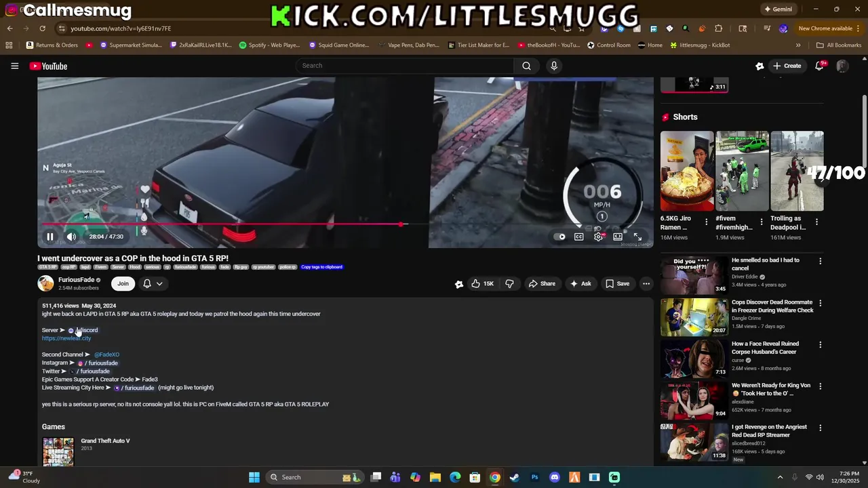The height and width of the screenshot is (488, 868).
Task: Open the Control Room bookmark
Action: tap(609, 45)
